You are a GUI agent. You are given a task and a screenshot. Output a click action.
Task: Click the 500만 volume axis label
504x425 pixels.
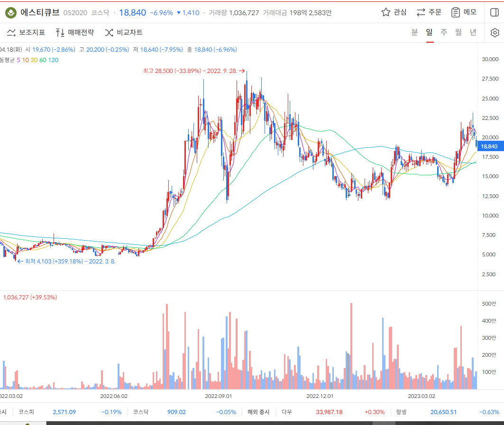489,304
